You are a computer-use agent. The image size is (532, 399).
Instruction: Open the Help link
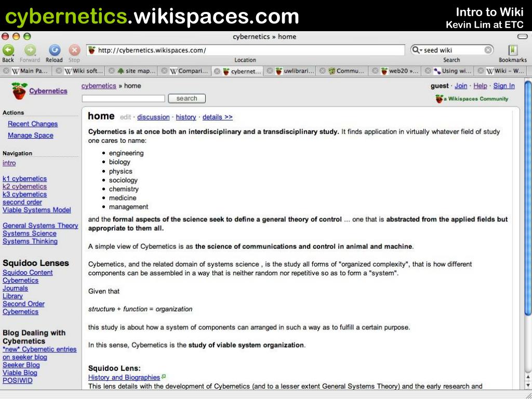(x=480, y=86)
